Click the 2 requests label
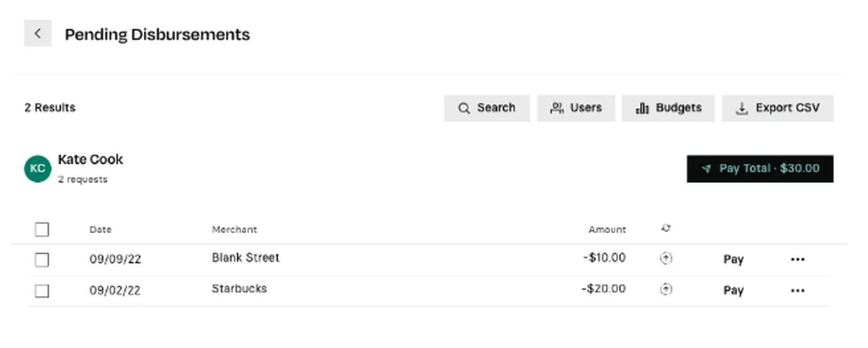 pyautogui.click(x=82, y=179)
